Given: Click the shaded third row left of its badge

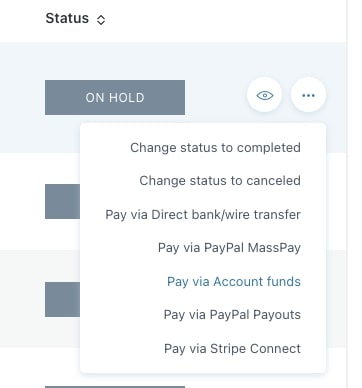Looking at the screenshot, I should (22, 299).
